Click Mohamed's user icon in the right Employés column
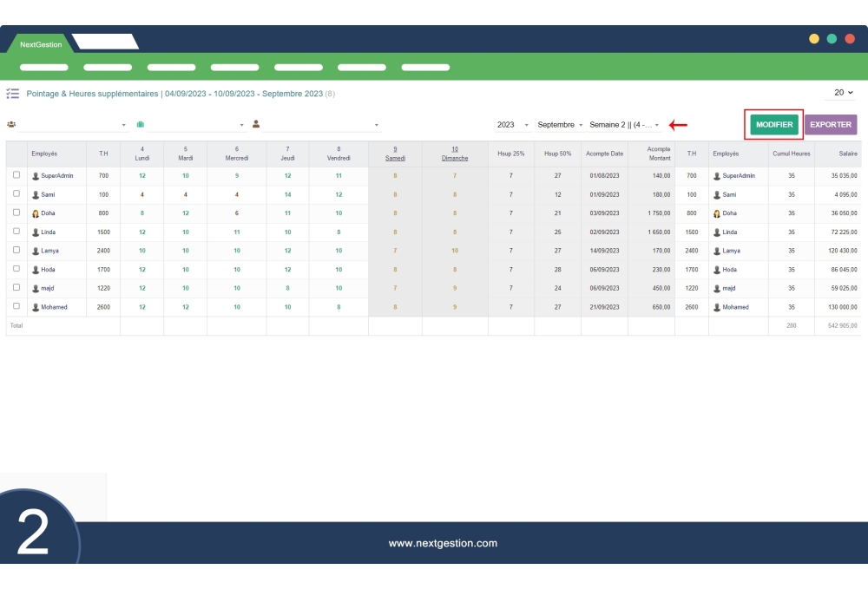This screenshot has width=868, height=589. (x=717, y=307)
